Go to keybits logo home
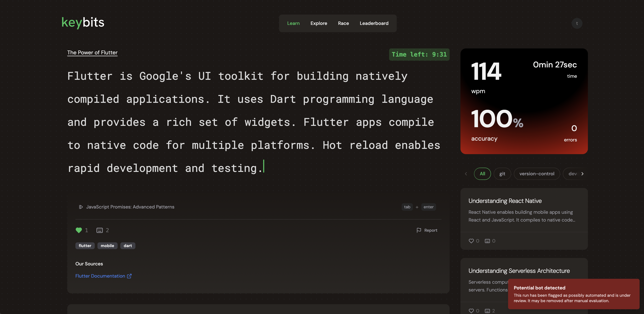This screenshot has width=644, height=314. click(x=83, y=23)
